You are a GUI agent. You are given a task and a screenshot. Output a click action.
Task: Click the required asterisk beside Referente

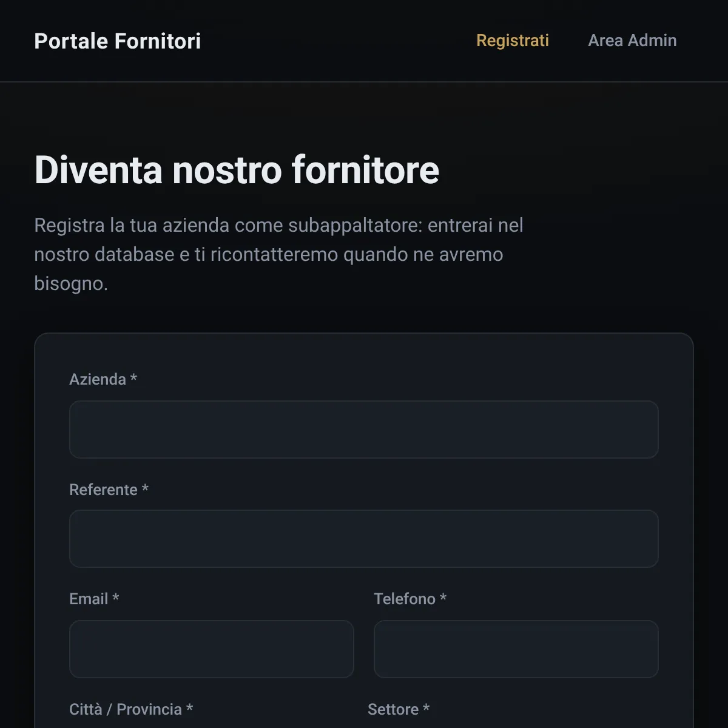coord(145,488)
